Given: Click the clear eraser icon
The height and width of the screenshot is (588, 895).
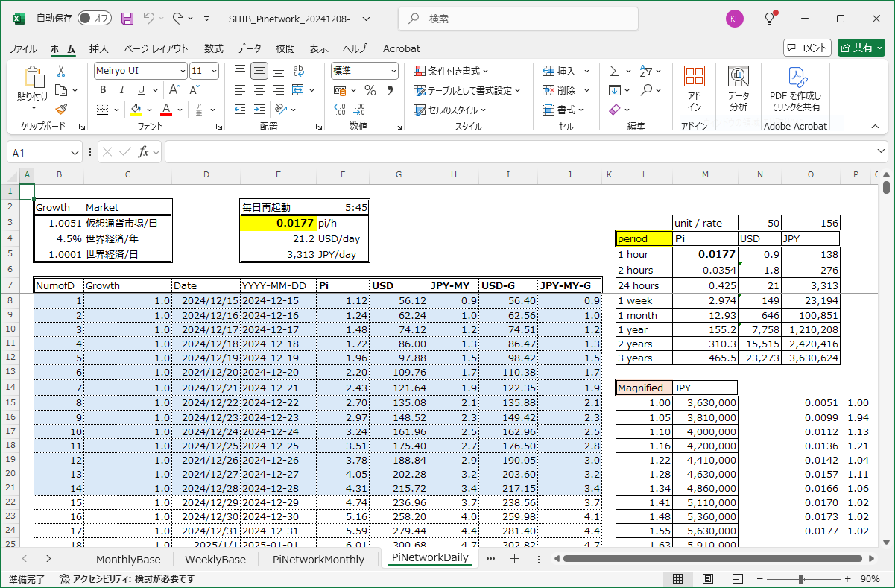Looking at the screenshot, I should tap(615, 110).
